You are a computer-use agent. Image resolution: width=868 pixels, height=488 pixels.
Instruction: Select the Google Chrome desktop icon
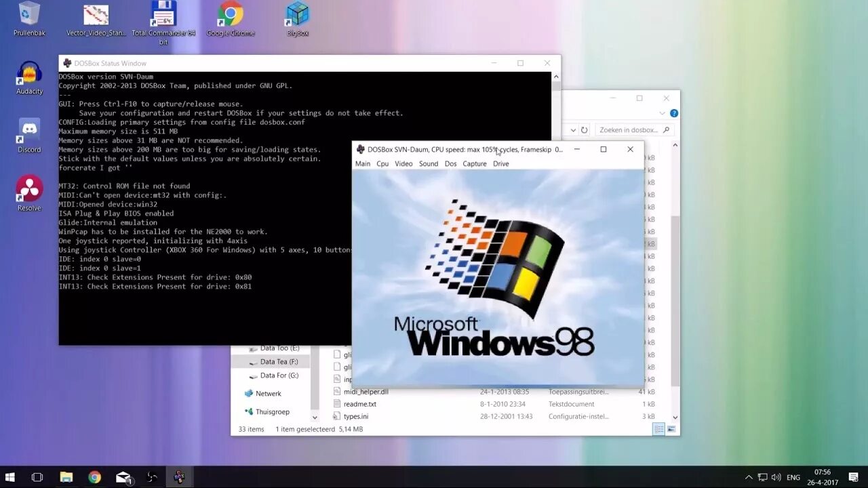[231, 19]
